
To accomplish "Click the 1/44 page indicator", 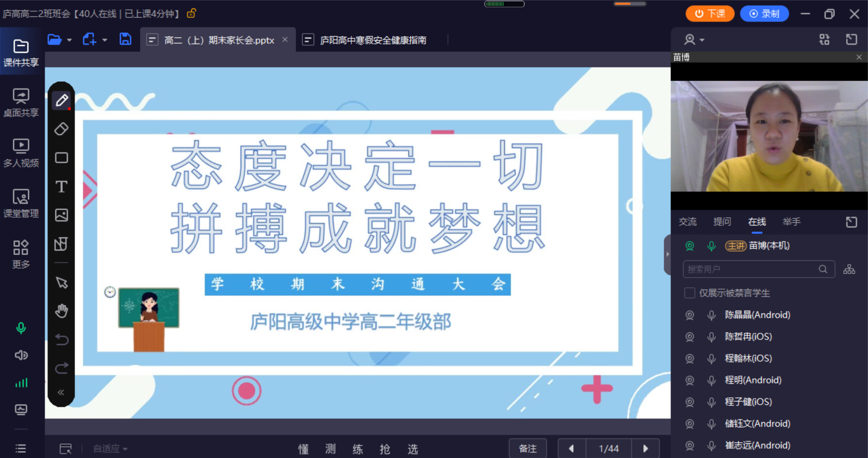I will coord(609,448).
